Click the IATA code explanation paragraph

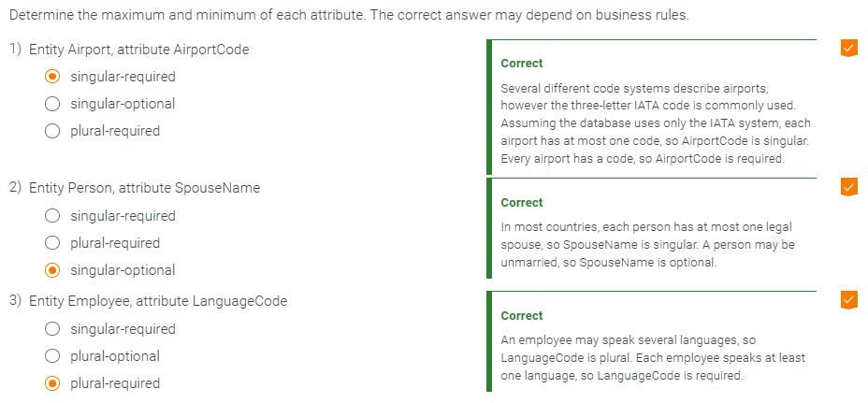point(655,122)
